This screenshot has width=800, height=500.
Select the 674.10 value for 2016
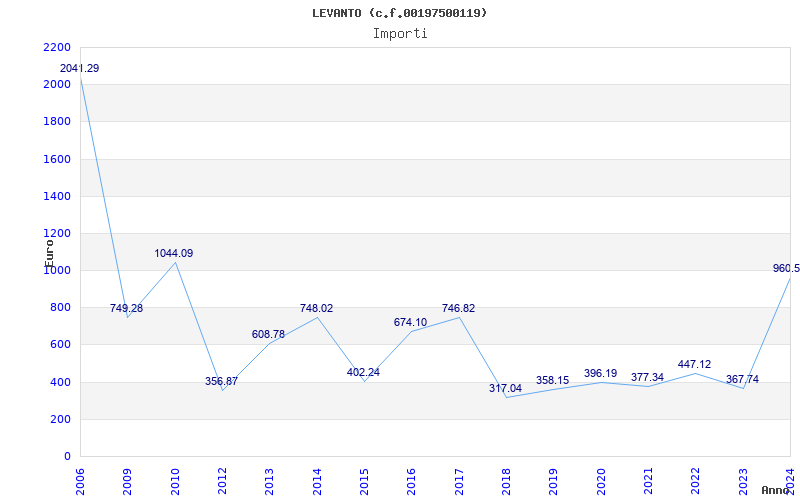410,322
